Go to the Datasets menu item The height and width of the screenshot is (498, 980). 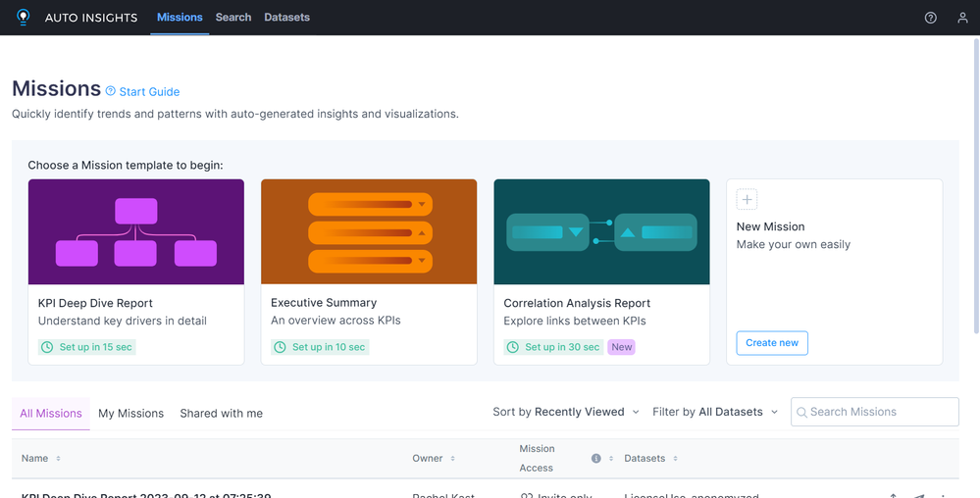pyautogui.click(x=286, y=18)
